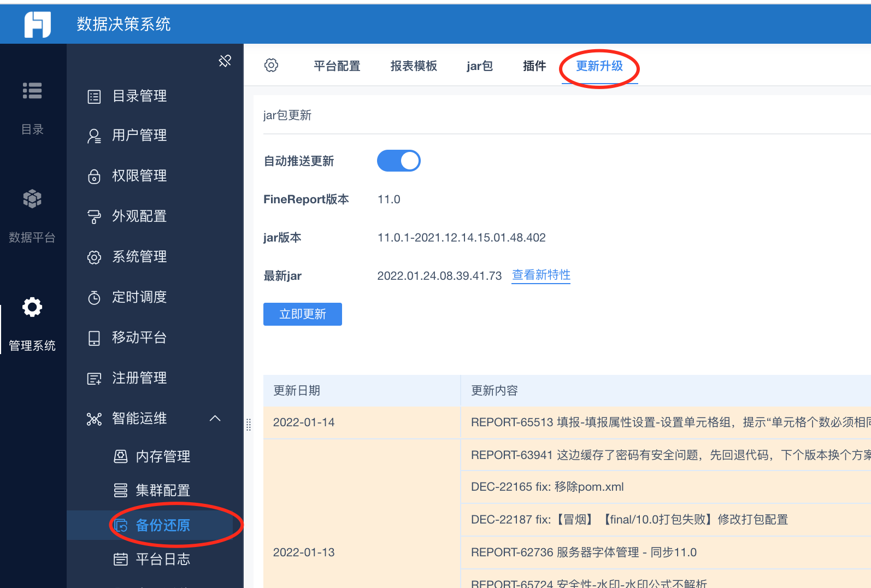Select 集群配置 submenu item
871x588 pixels.
(x=163, y=491)
